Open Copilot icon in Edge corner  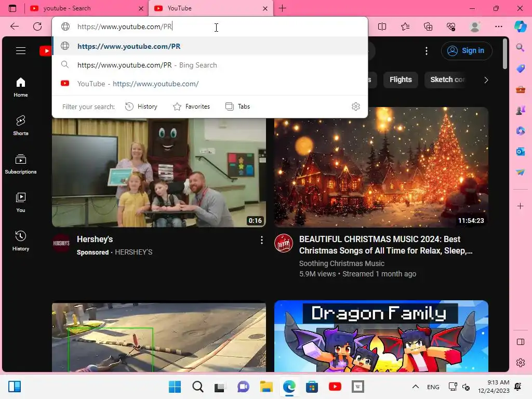(x=520, y=26)
